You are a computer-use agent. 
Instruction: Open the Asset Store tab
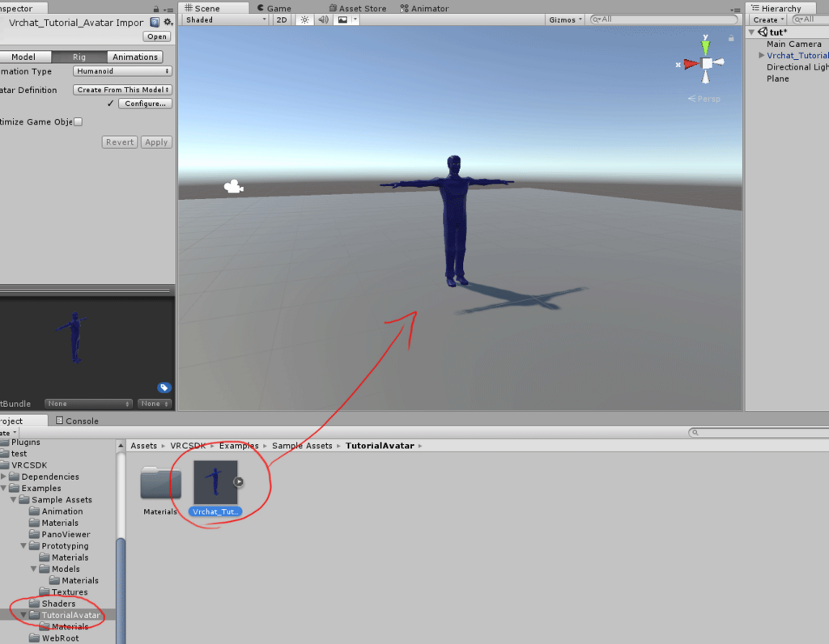(357, 8)
